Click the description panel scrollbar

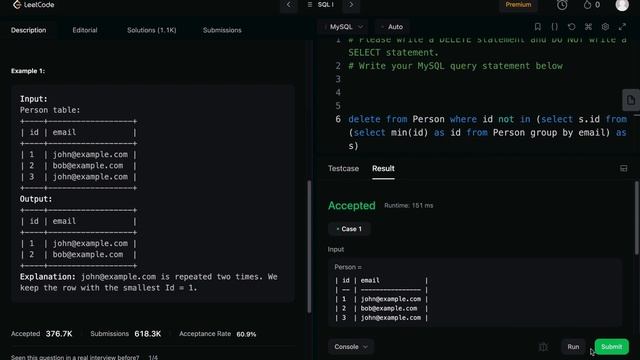(309, 246)
